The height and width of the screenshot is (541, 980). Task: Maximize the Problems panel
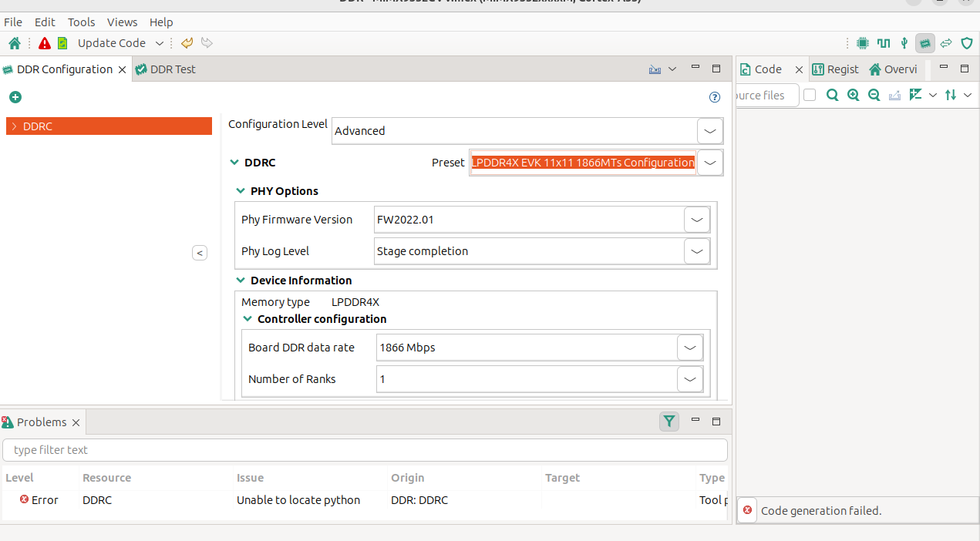[716, 421]
